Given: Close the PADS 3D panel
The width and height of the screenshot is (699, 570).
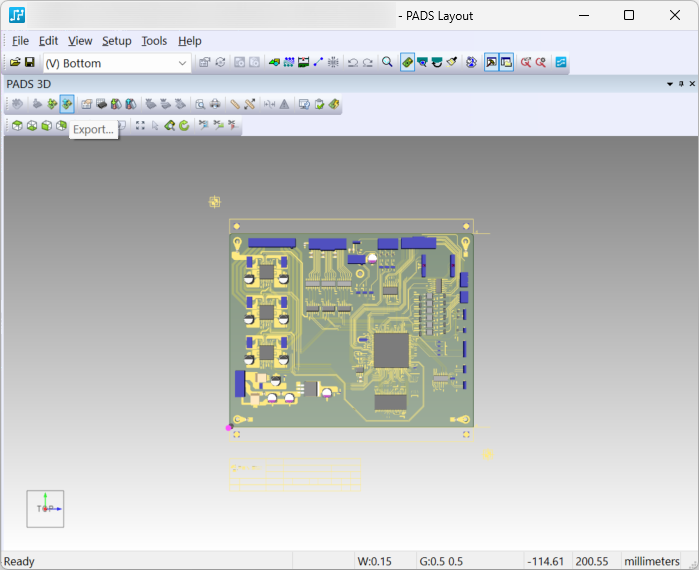Looking at the screenshot, I should click(x=692, y=84).
